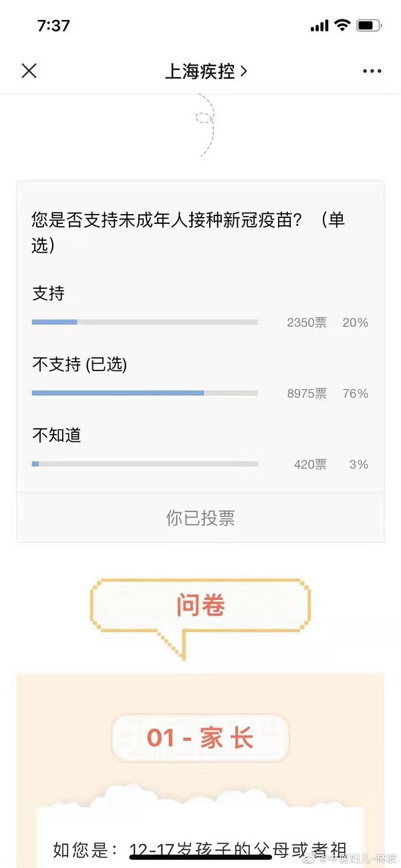Viewport: 401px width, 868px height.
Task: Click the 不支持 vote progress bar
Action: (x=145, y=393)
